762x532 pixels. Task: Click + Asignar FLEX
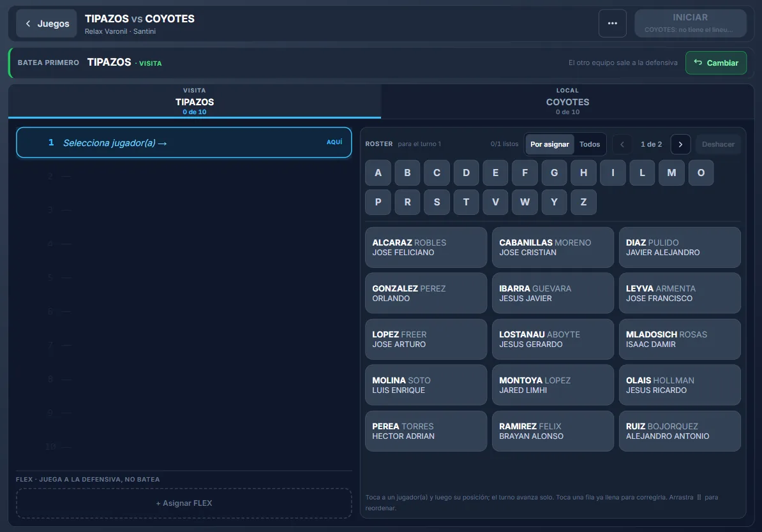[184, 503]
